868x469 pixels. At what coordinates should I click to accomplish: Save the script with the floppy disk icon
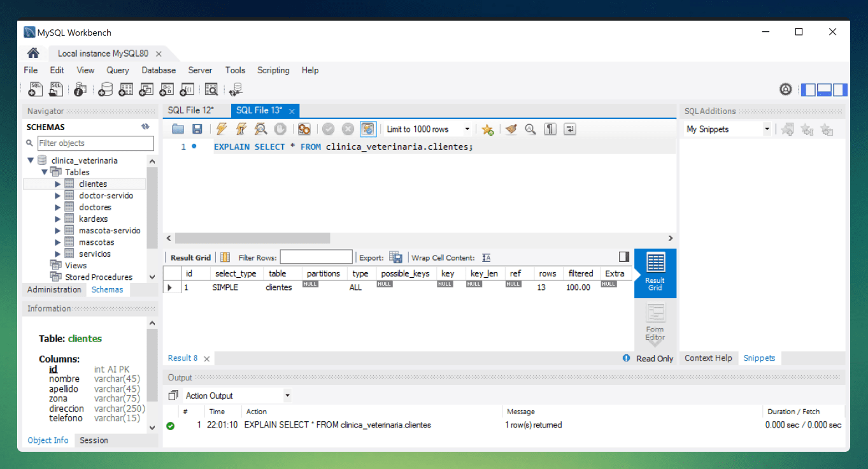[x=197, y=129]
